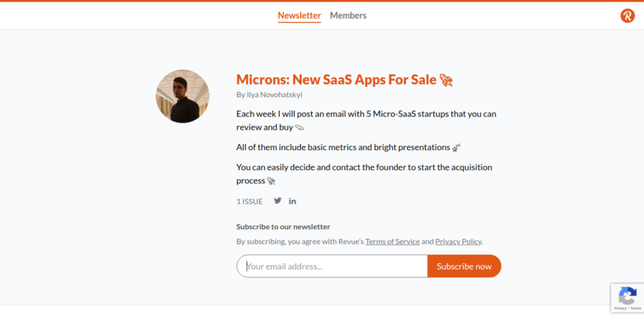644x319 pixels.
Task: Click the reCAPTCHA logo badge
Action: point(626,295)
